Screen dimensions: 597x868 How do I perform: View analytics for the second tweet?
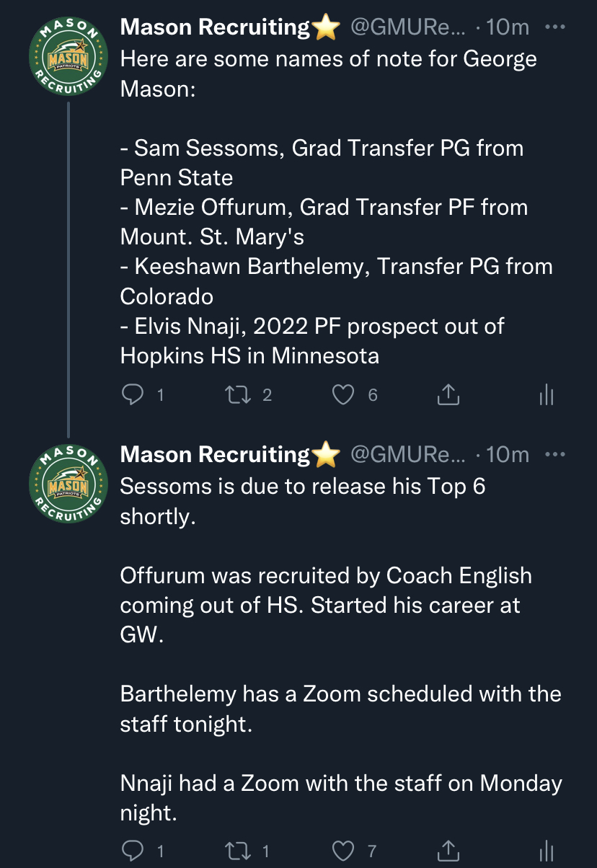click(546, 851)
